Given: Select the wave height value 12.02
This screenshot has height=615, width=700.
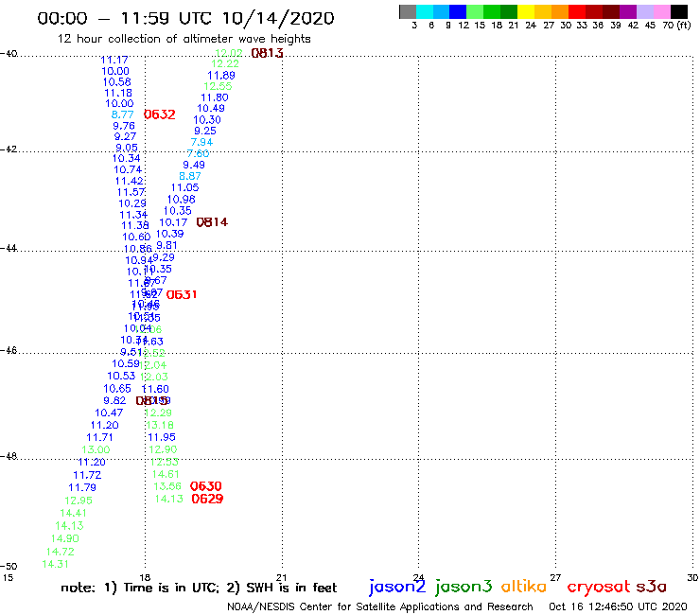Looking at the screenshot, I should (229, 53).
